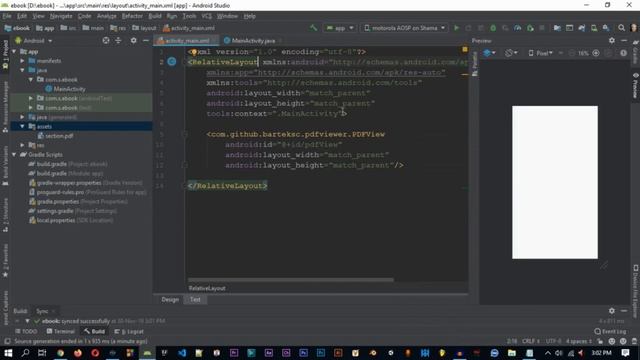640x360 pixels.
Task: Click the white layout preview canvas
Action: [555, 182]
